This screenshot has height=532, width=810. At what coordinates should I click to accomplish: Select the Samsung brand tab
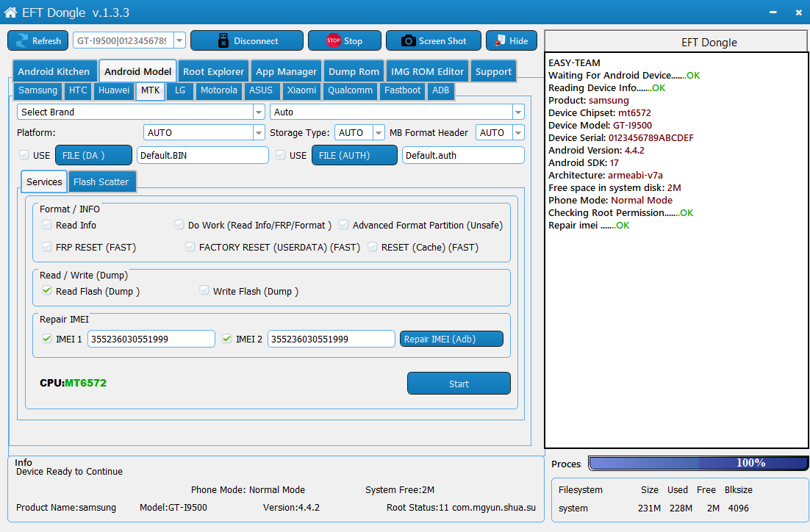(x=37, y=90)
